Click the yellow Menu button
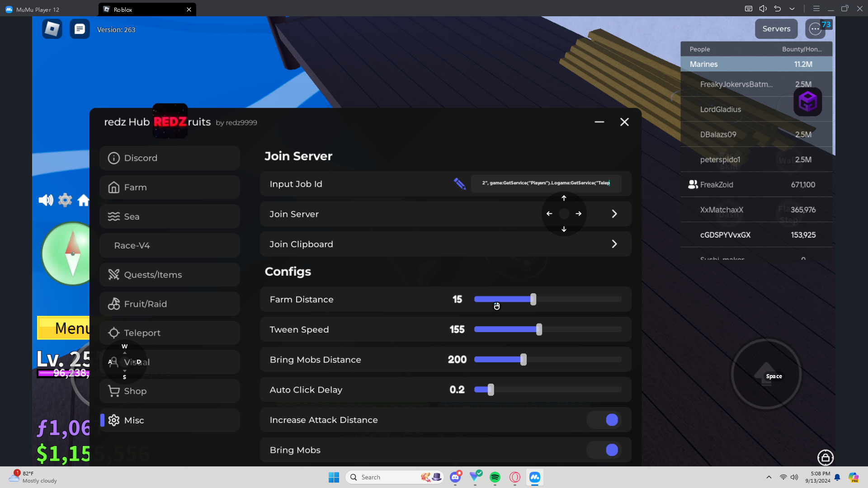 tap(64, 328)
